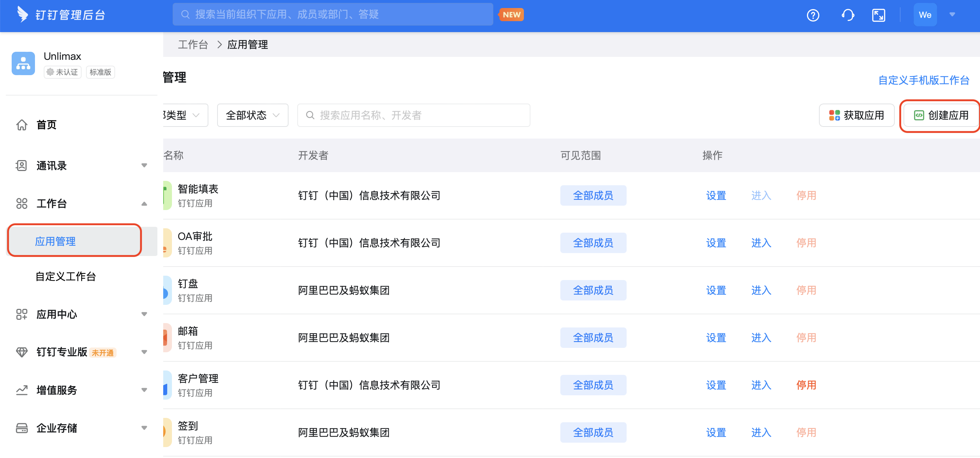Click the We user avatar
This screenshot has height=458, width=980.
coord(925,15)
